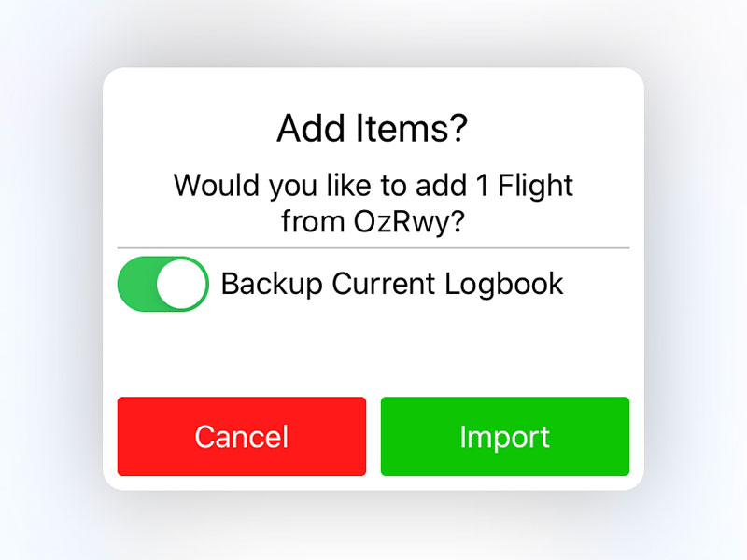Dismiss the Add Items dialog with Cancel
747x560 pixels.
pos(242,436)
